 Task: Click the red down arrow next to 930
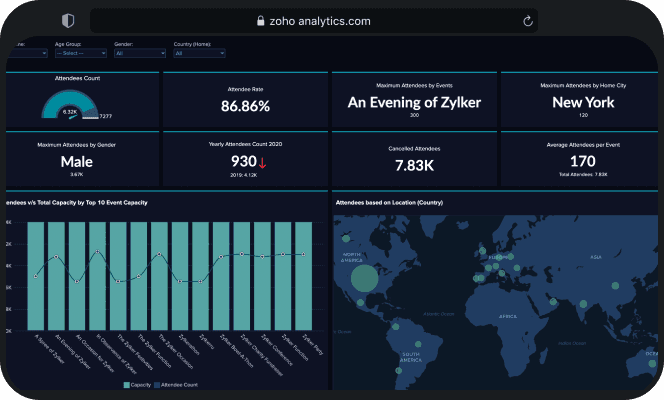click(x=262, y=163)
